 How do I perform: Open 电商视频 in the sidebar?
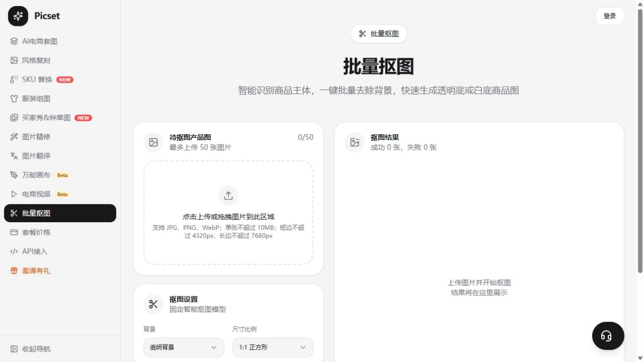pyautogui.click(x=60, y=194)
